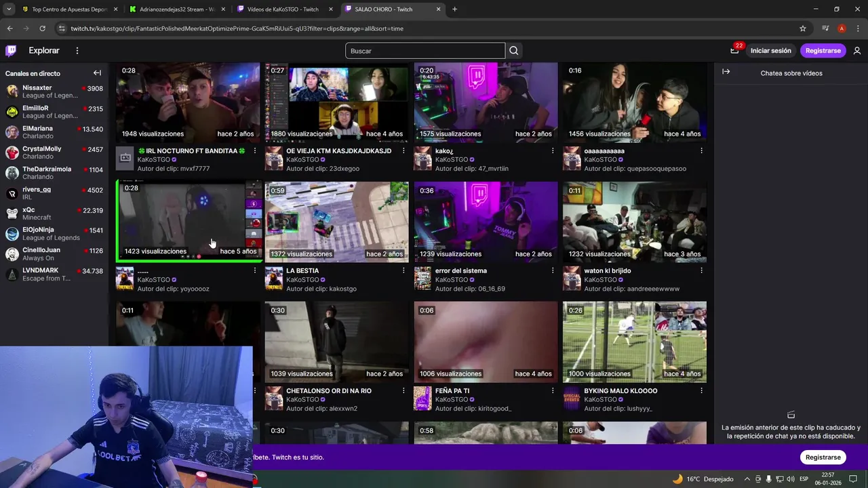
Task: Open options for oaaaaaaaaaa clip
Action: (701, 151)
